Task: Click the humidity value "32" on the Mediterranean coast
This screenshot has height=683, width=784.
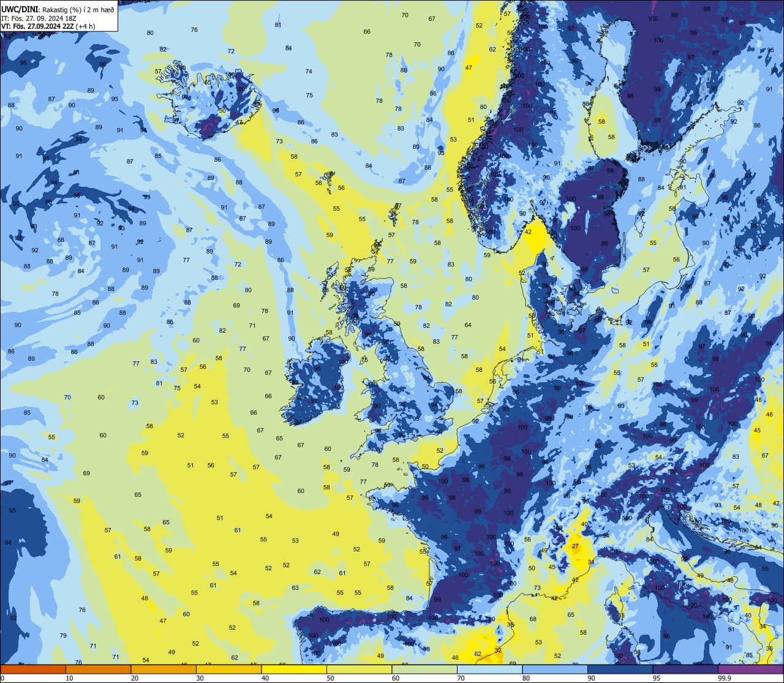Action: (x=498, y=650)
